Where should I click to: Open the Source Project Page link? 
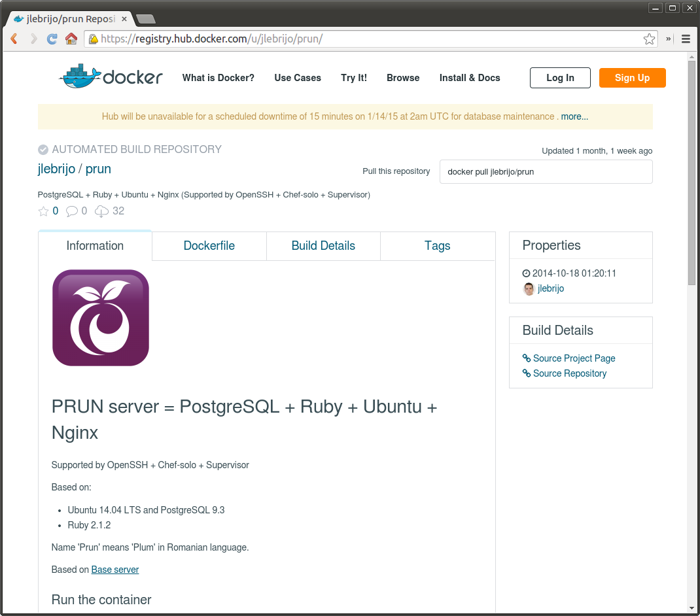574,358
